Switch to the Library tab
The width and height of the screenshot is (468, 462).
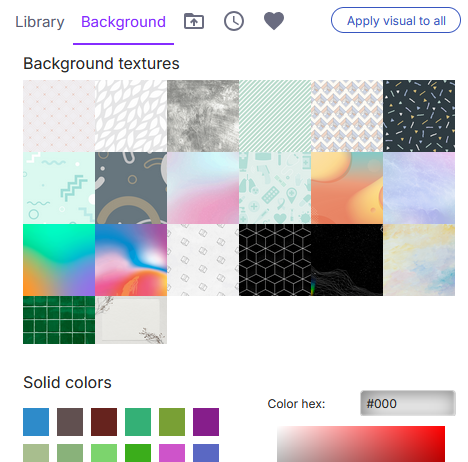coord(40,22)
